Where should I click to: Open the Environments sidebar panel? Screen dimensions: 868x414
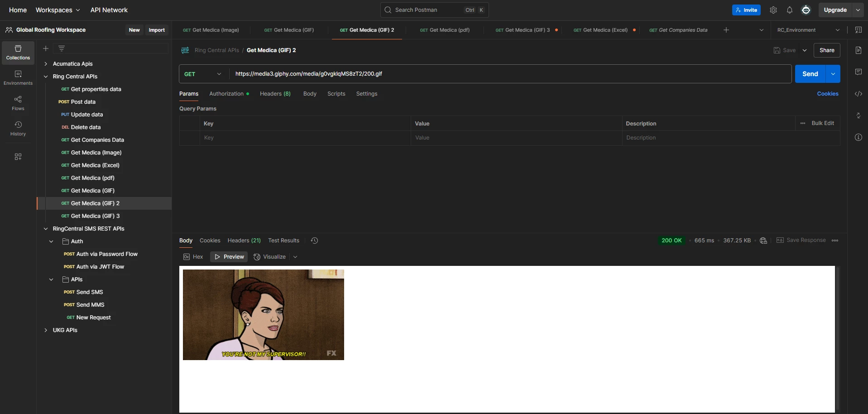(x=18, y=78)
